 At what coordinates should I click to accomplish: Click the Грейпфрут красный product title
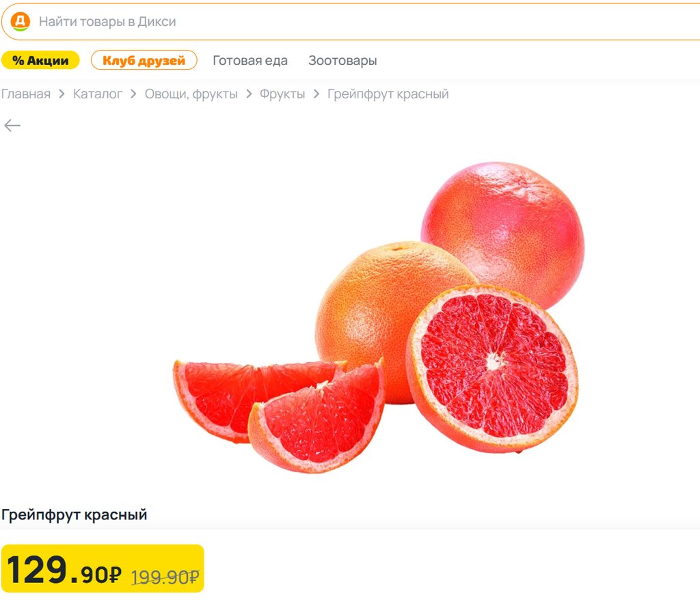[x=74, y=515]
